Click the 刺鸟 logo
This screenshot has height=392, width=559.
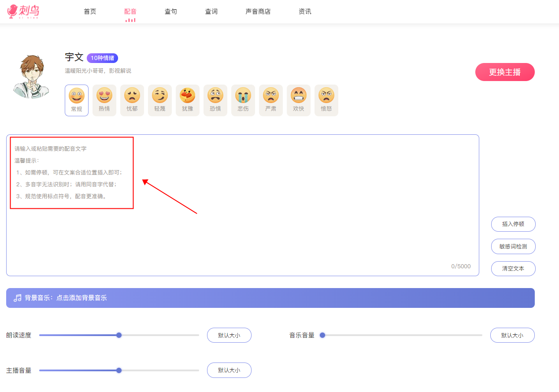pos(23,11)
